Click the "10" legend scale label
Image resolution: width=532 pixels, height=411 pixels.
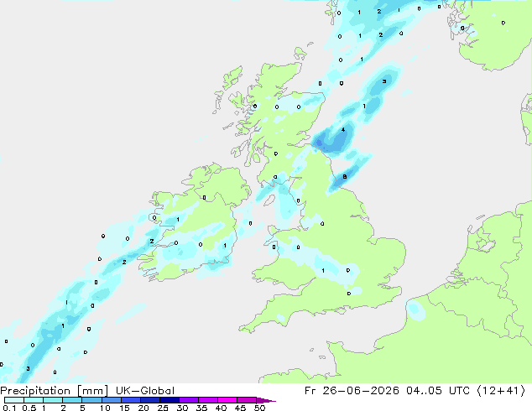tap(105, 408)
